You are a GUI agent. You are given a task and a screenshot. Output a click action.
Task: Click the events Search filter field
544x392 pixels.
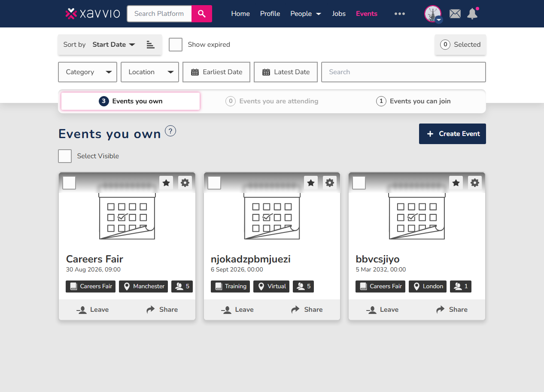[x=404, y=72]
